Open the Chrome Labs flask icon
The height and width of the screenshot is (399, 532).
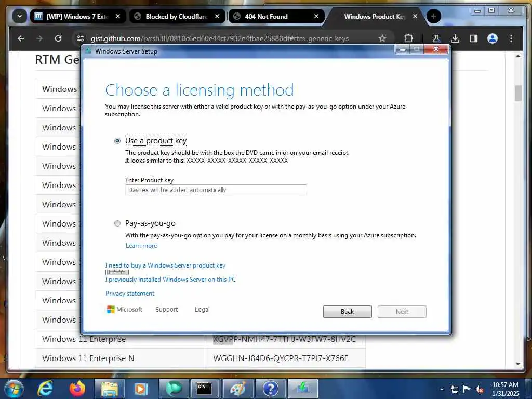point(436,38)
